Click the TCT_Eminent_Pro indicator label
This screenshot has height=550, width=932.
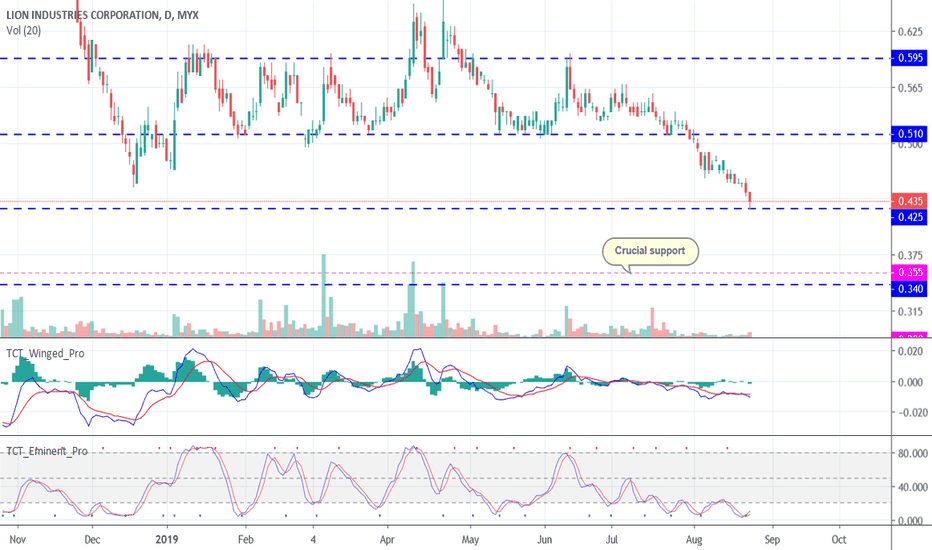(x=47, y=451)
